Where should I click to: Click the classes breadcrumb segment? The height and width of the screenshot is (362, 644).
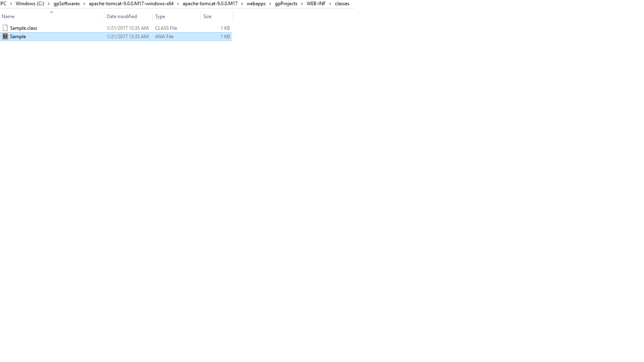point(342,4)
